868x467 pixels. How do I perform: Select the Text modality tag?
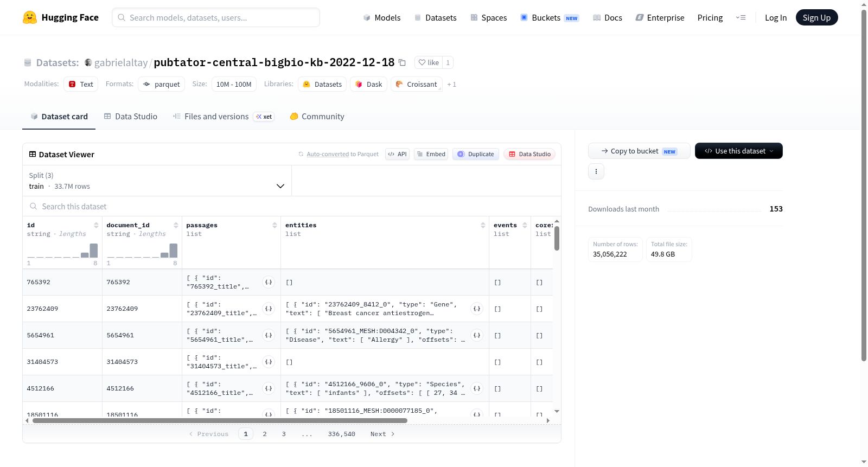tap(81, 84)
